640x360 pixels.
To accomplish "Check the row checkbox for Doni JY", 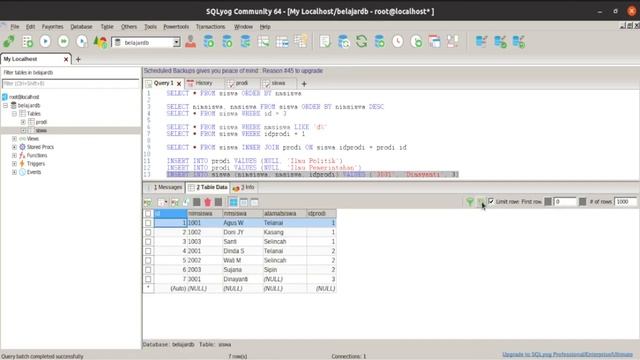I will [148, 232].
